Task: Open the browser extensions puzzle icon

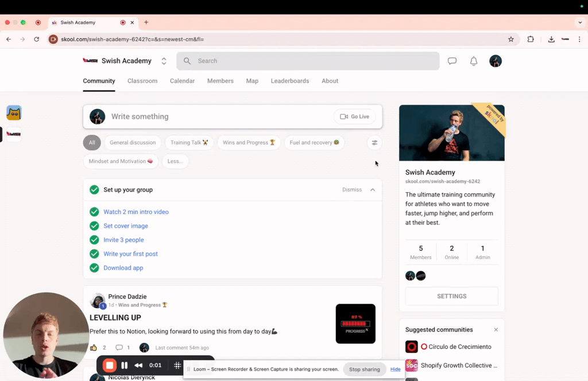Action: [531, 40]
